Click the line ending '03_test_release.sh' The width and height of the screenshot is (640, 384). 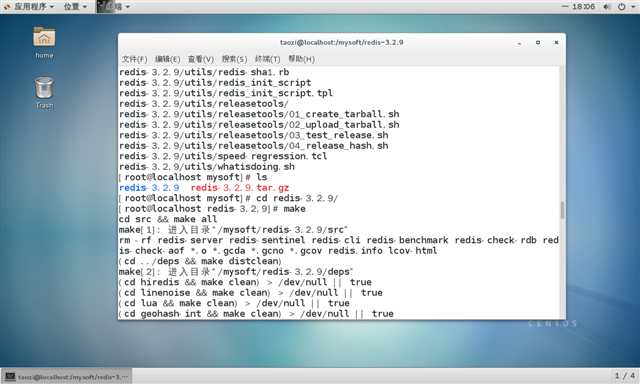253,135
